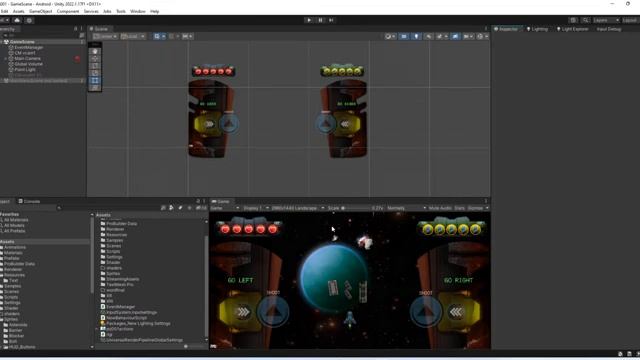Viewport: 640px width, 360px height.
Task: Switch to the Input Debug tab
Action: pos(609,29)
